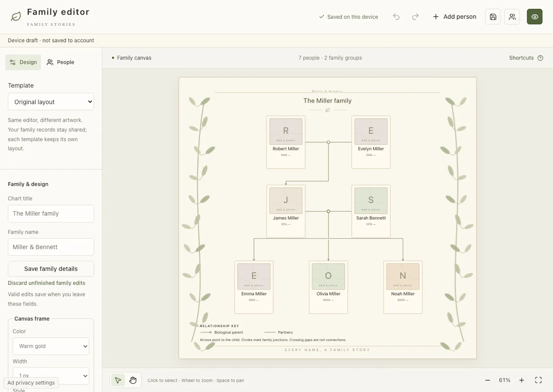This screenshot has height=392, width=553.
Task: Click the 7 people · 2 family groups text
Action: [x=330, y=58]
